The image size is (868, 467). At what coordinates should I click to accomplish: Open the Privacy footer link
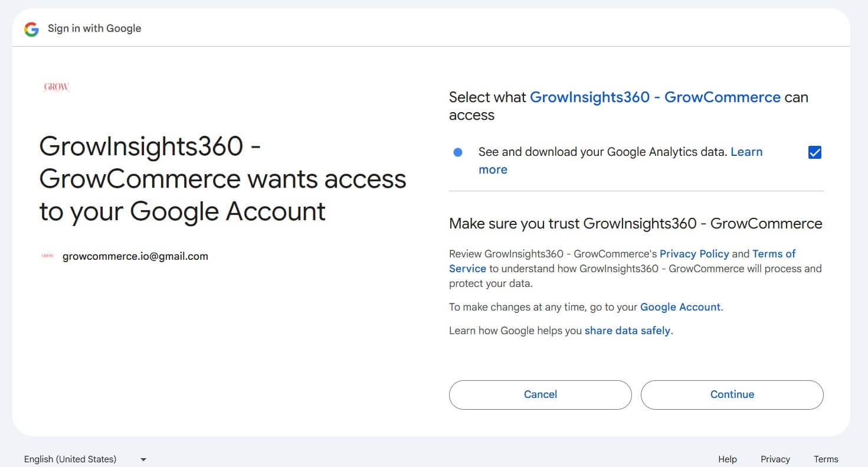(x=775, y=459)
